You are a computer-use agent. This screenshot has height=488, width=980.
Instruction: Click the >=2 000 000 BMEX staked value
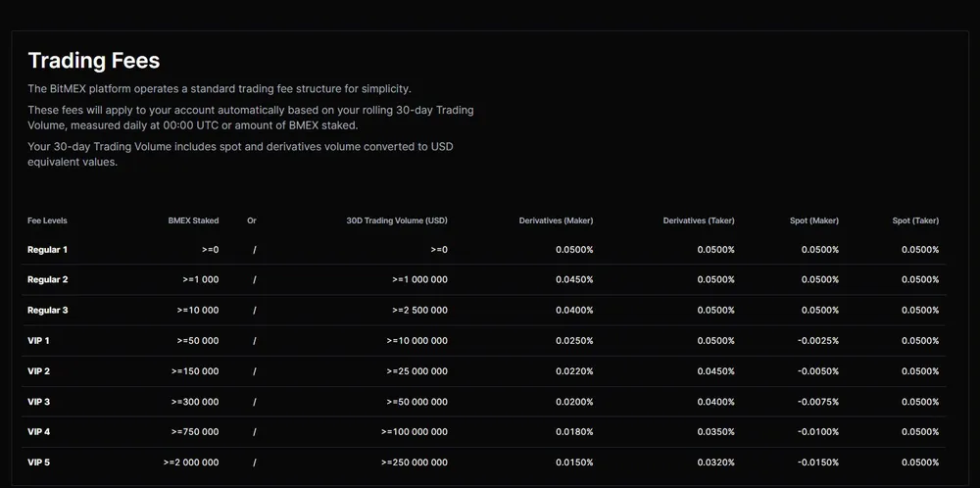pos(191,463)
